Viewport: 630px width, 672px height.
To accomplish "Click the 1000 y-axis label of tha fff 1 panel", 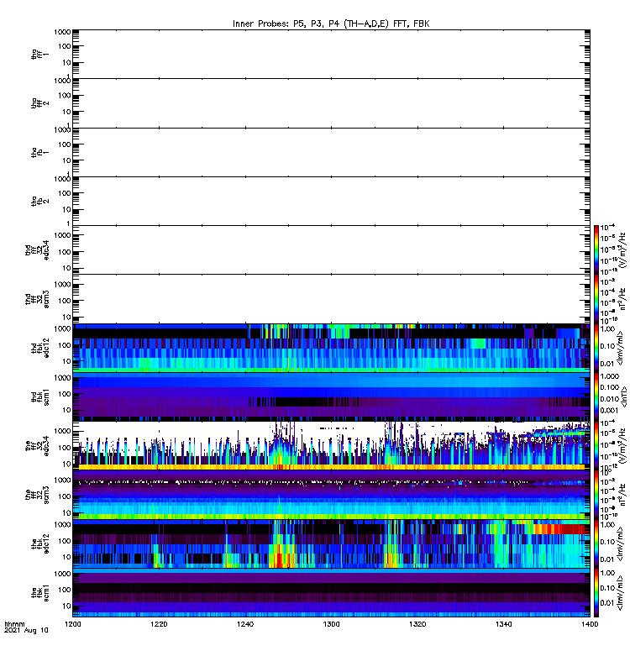I will (x=62, y=32).
